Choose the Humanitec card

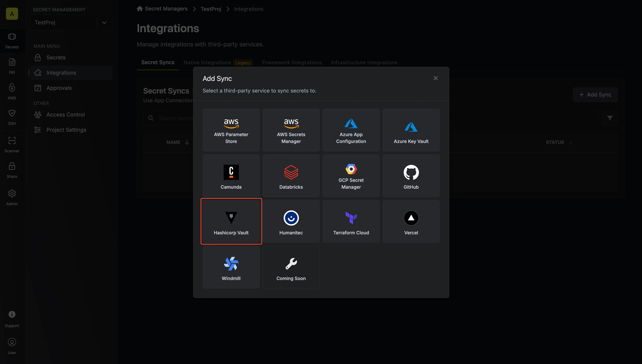pos(291,221)
